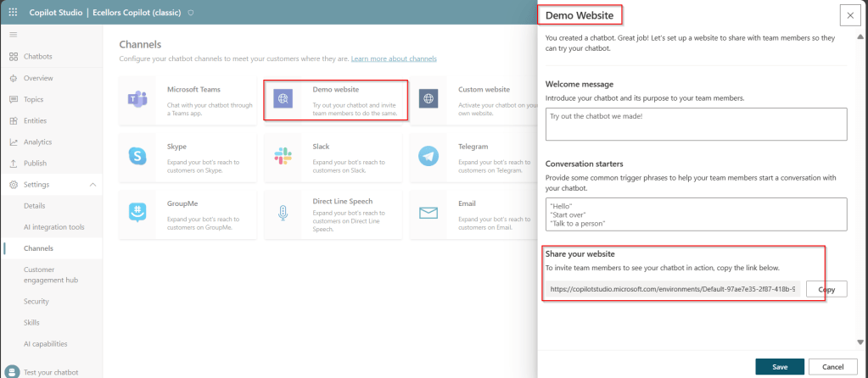Collapse the Settings section chevron

pos(92,185)
